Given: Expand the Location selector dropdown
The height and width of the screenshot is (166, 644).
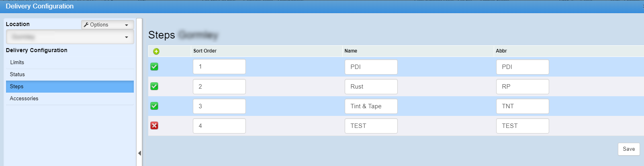Looking at the screenshot, I should [x=70, y=37].
